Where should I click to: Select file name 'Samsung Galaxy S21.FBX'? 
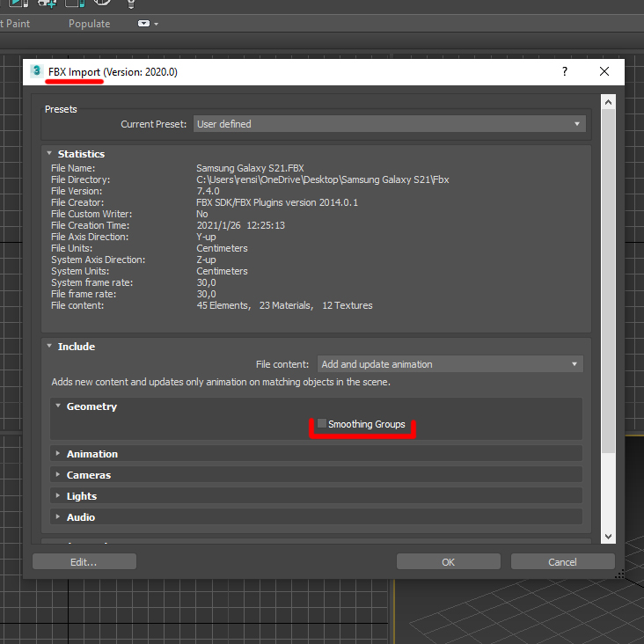250,168
